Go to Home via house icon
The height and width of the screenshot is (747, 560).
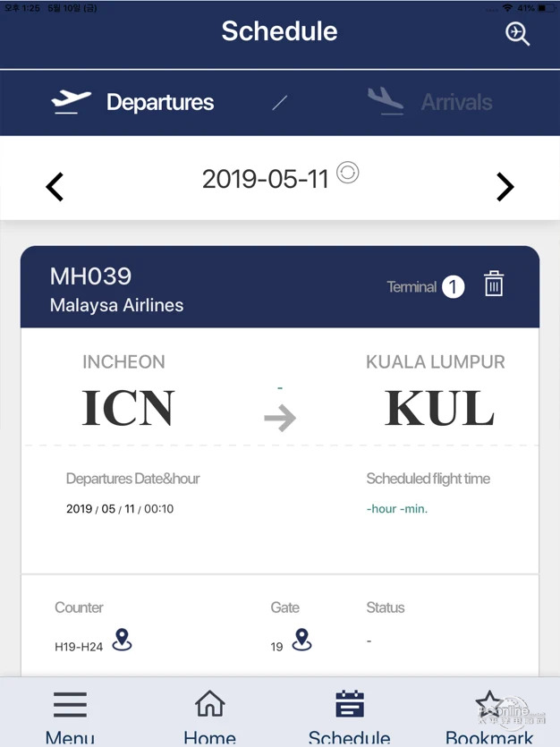(210, 703)
